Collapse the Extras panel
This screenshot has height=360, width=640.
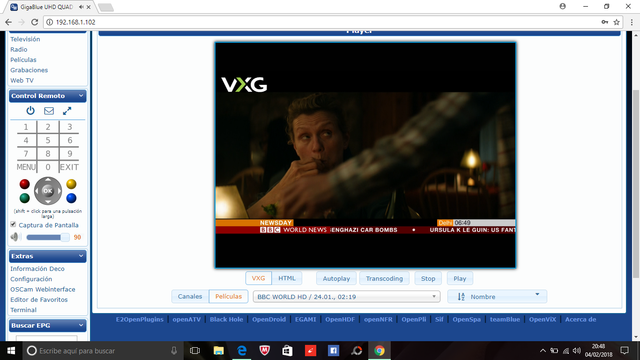[x=81, y=256]
